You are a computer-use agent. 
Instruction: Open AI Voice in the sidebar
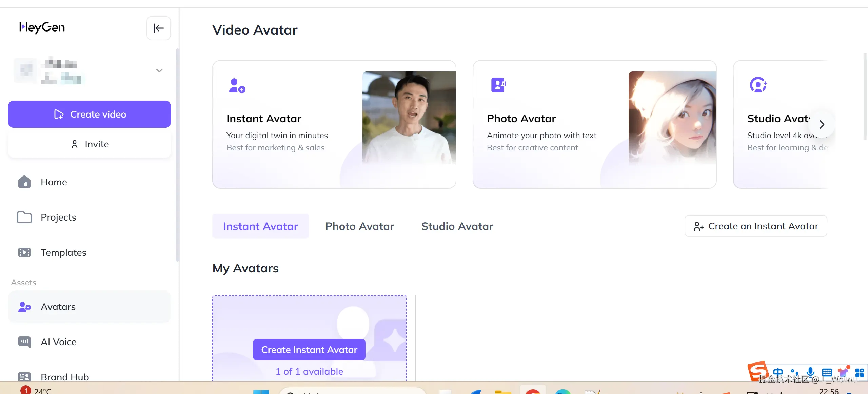point(58,342)
